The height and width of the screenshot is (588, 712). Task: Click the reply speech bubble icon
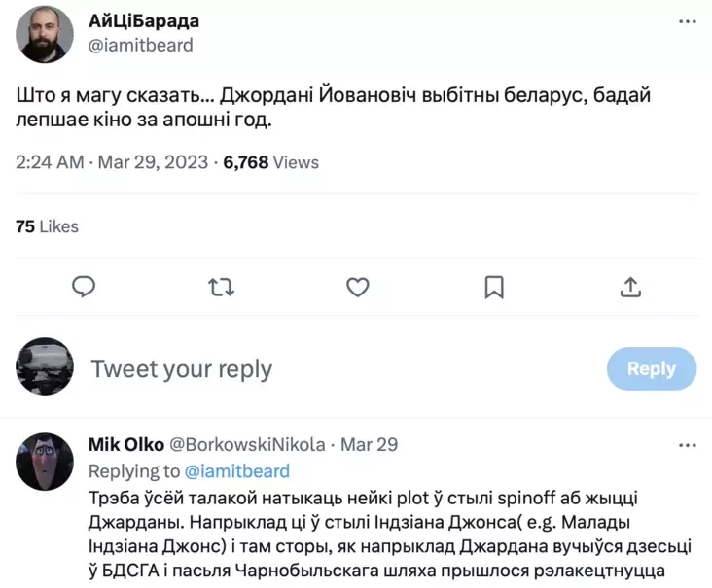[x=85, y=287]
